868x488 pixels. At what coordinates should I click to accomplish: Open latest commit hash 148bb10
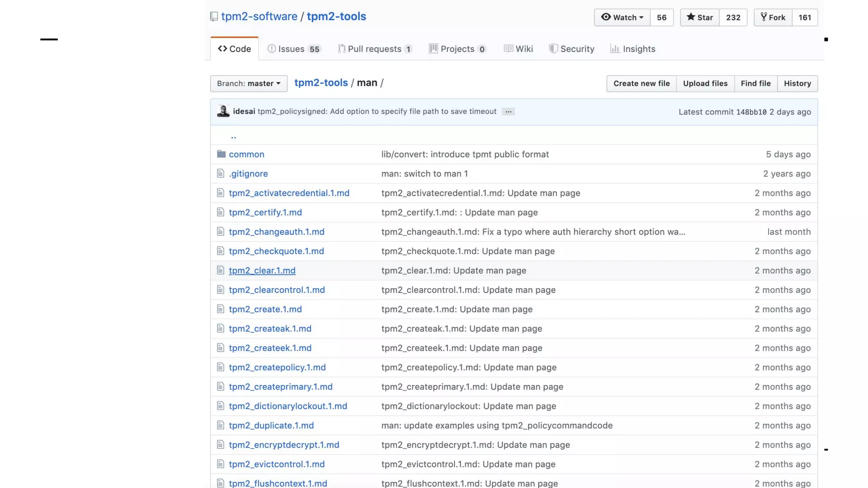pyautogui.click(x=751, y=112)
